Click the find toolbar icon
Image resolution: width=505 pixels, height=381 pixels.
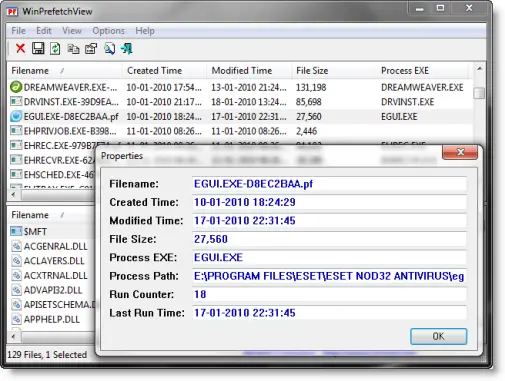coord(109,49)
